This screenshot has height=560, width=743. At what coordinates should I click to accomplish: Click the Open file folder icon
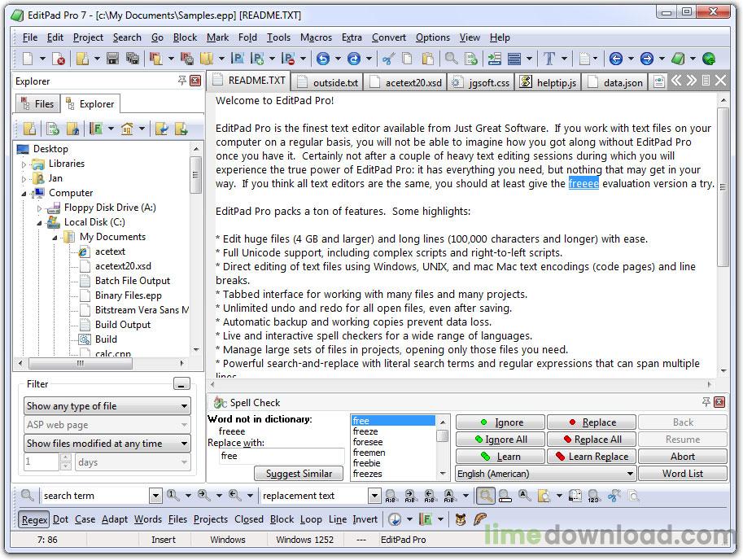coord(82,59)
